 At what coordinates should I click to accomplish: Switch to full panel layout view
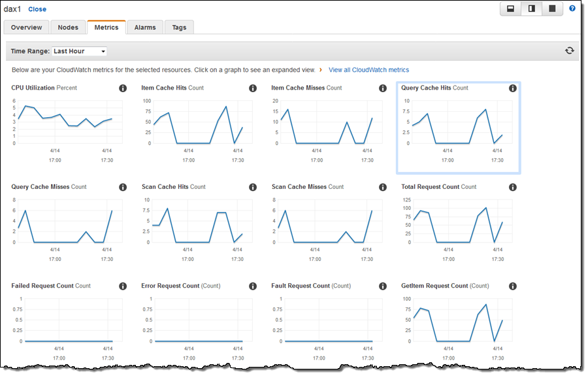pos(552,9)
